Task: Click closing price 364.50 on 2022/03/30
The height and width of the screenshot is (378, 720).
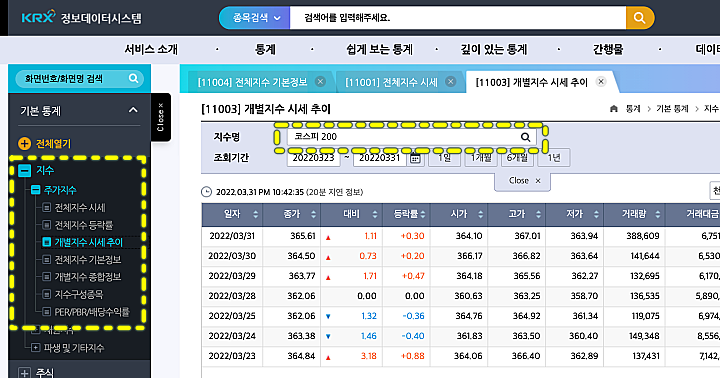Action: 292,256
